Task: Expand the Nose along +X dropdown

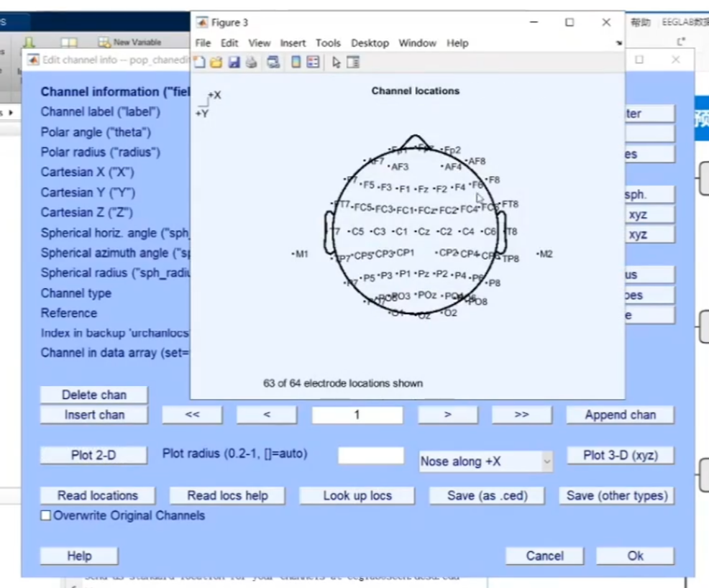Action: point(546,461)
